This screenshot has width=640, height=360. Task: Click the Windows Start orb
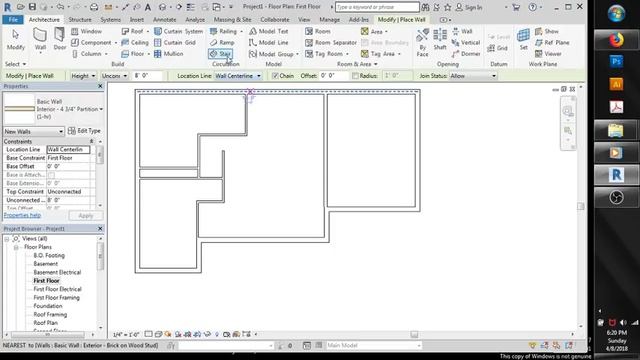pyautogui.click(x=616, y=13)
